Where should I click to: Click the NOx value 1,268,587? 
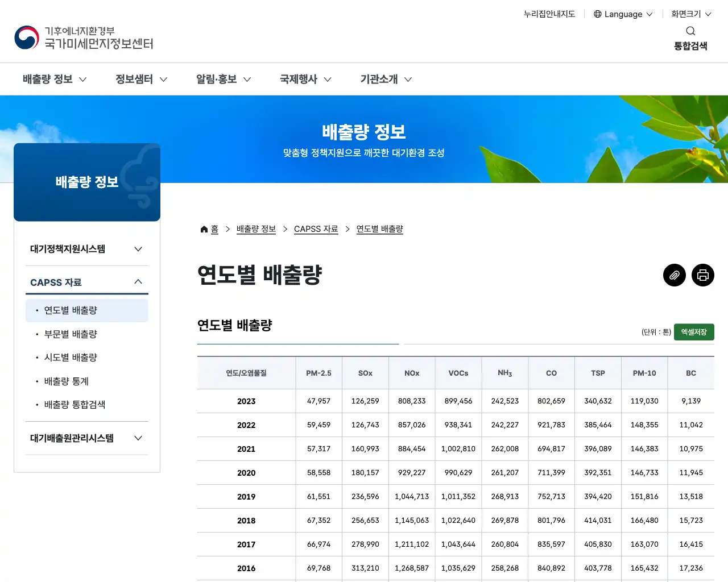[412, 568]
